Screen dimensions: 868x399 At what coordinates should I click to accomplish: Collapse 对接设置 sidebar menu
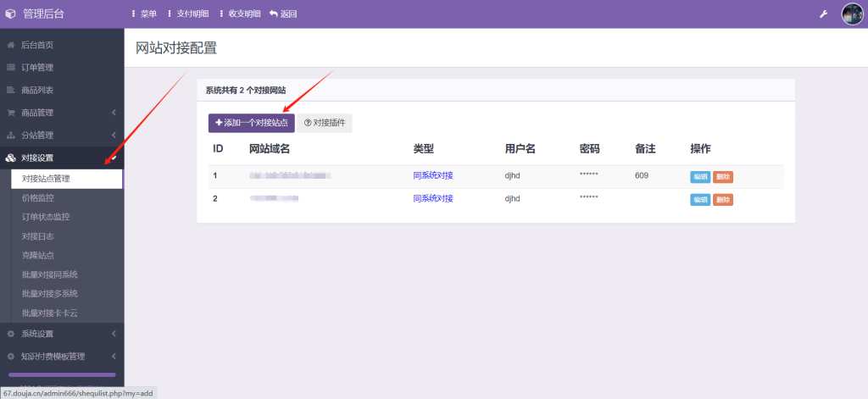point(62,158)
